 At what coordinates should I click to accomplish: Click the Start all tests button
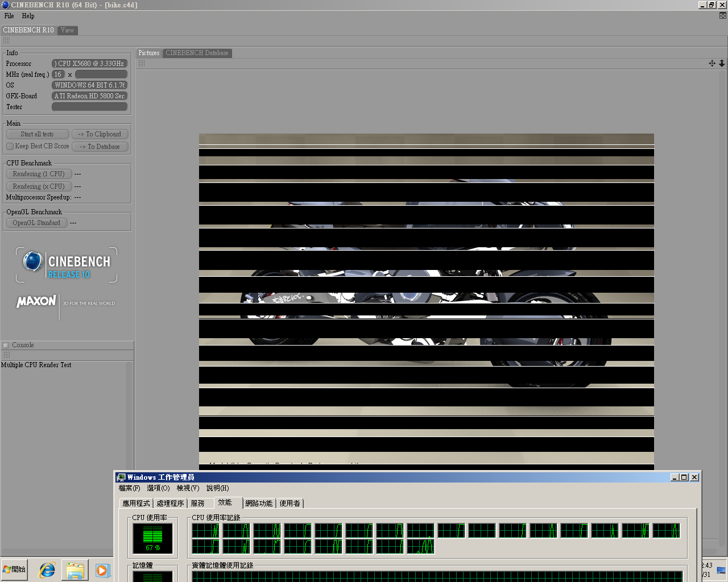(38, 134)
